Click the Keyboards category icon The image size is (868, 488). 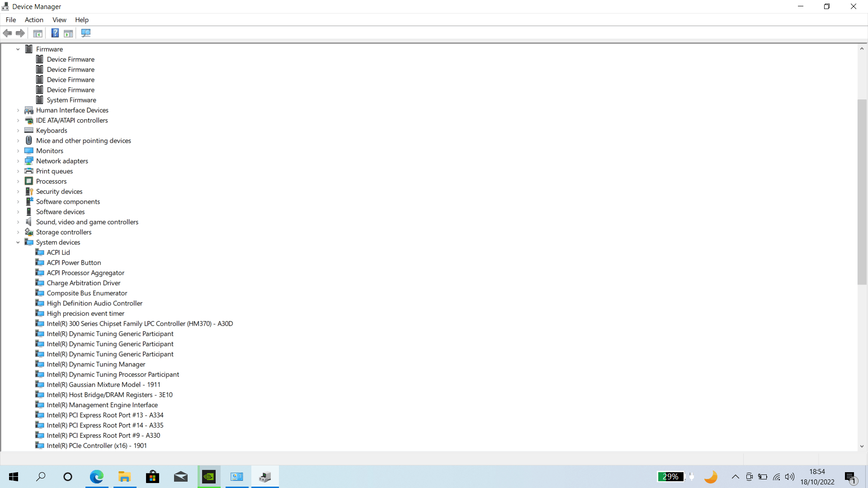pyautogui.click(x=29, y=130)
